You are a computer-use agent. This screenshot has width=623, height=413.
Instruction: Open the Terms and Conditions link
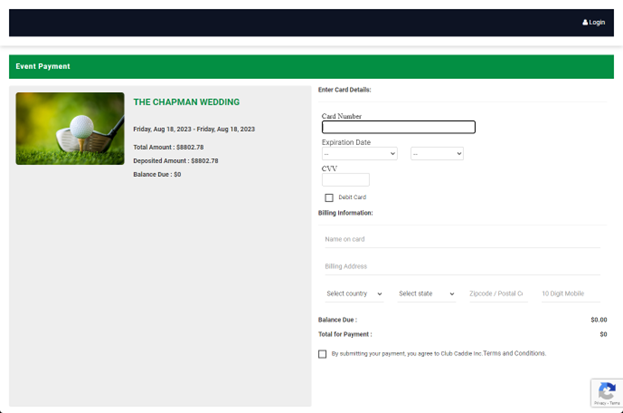515,353
